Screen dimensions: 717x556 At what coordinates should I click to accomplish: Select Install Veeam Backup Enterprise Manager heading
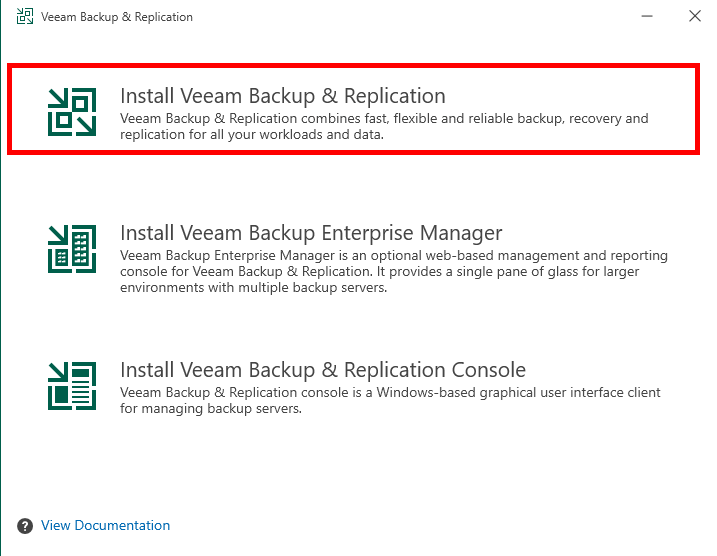tap(311, 233)
